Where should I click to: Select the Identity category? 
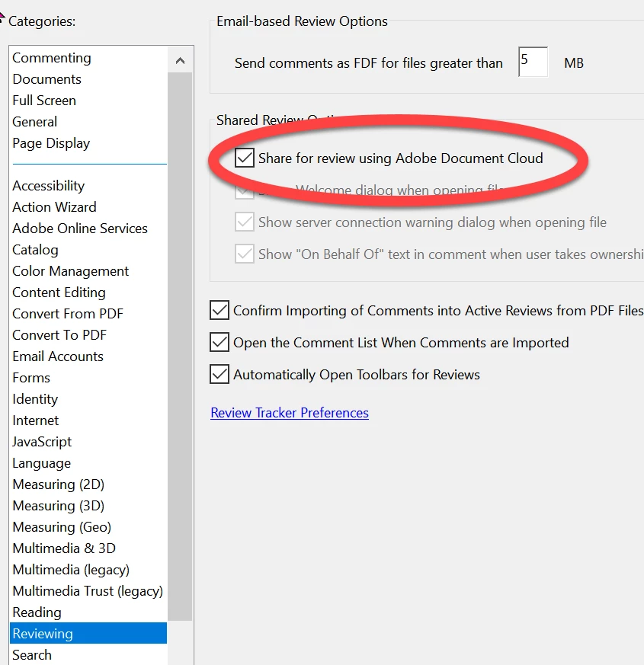[35, 399]
